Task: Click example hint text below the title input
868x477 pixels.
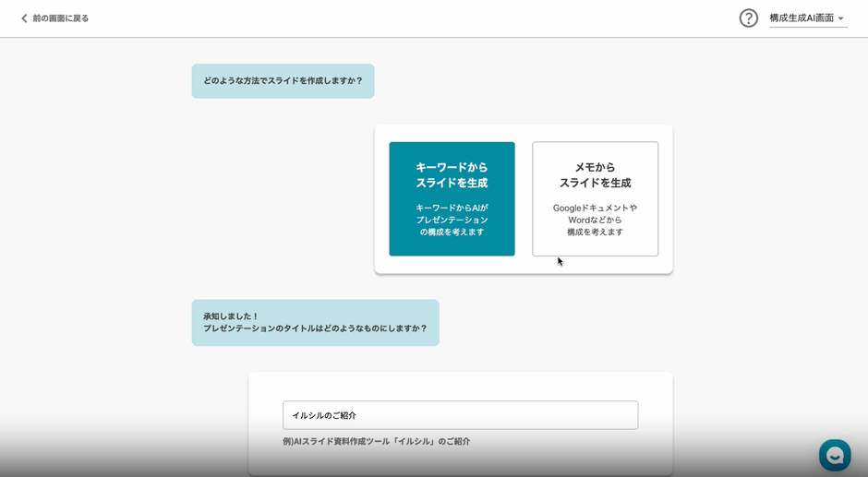Action: click(376, 442)
